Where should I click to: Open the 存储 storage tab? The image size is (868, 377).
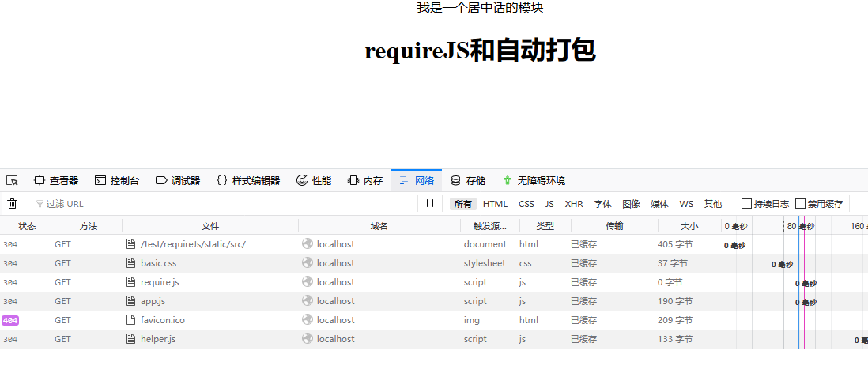pos(468,180)
